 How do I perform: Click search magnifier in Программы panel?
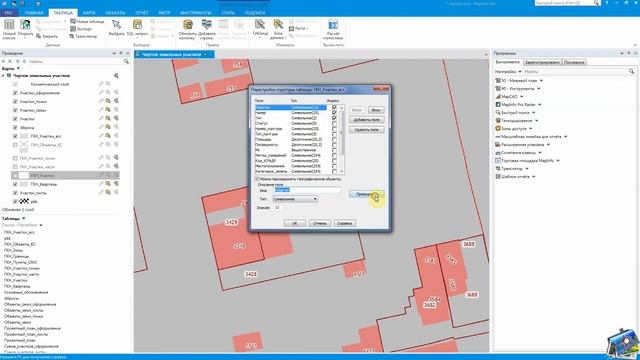point(631,71)
